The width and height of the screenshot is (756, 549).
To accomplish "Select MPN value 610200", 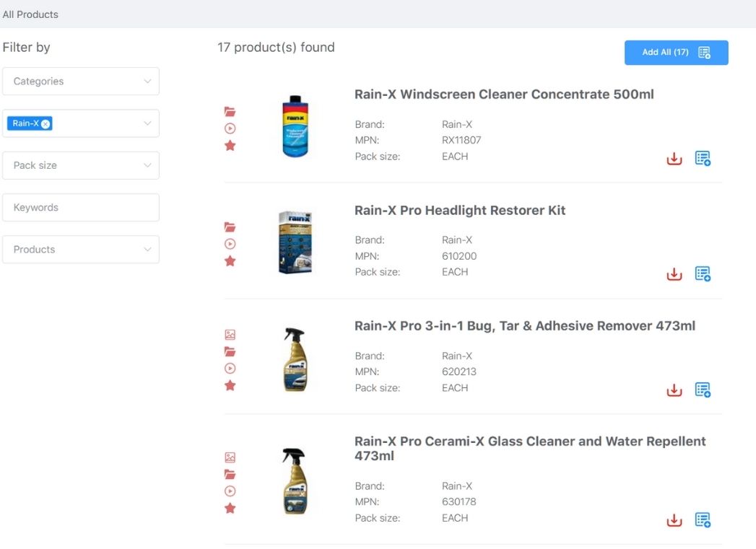I will click(x=459, y=256).
